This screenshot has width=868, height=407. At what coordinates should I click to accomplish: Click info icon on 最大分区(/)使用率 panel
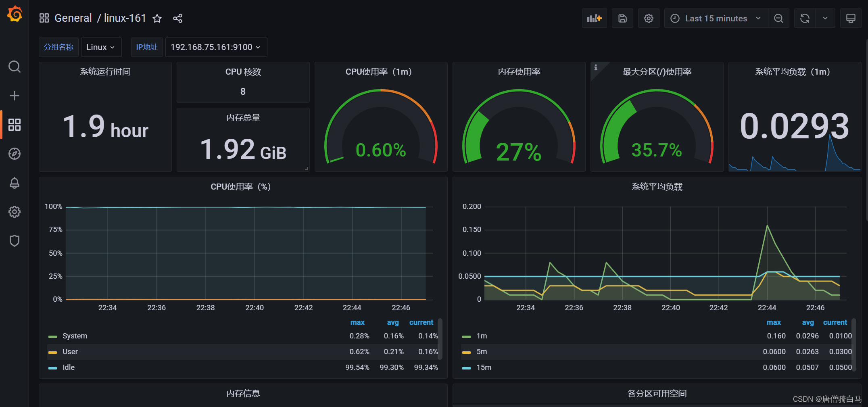pyautogui.click(x=596, y=67)
